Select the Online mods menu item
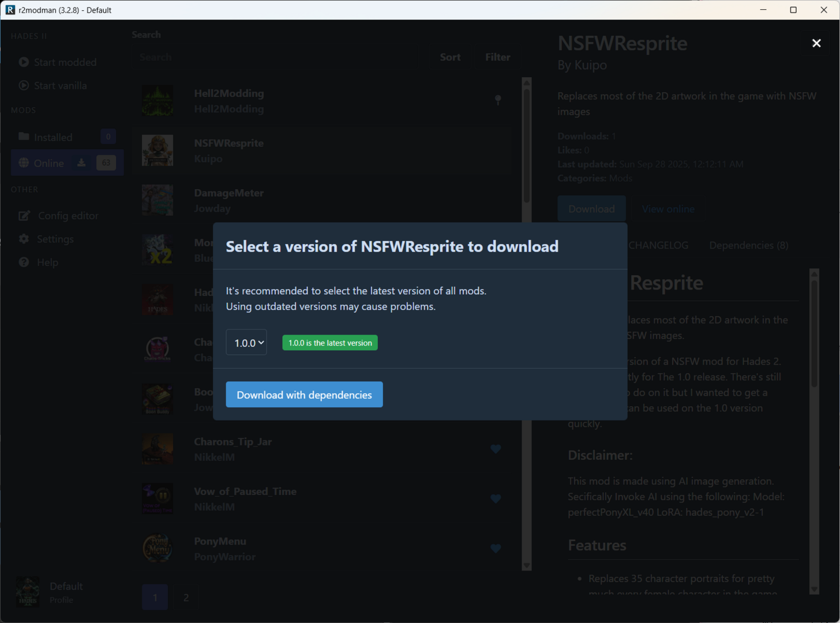Viewport: 840px width, 623px height. click(67, 163)
